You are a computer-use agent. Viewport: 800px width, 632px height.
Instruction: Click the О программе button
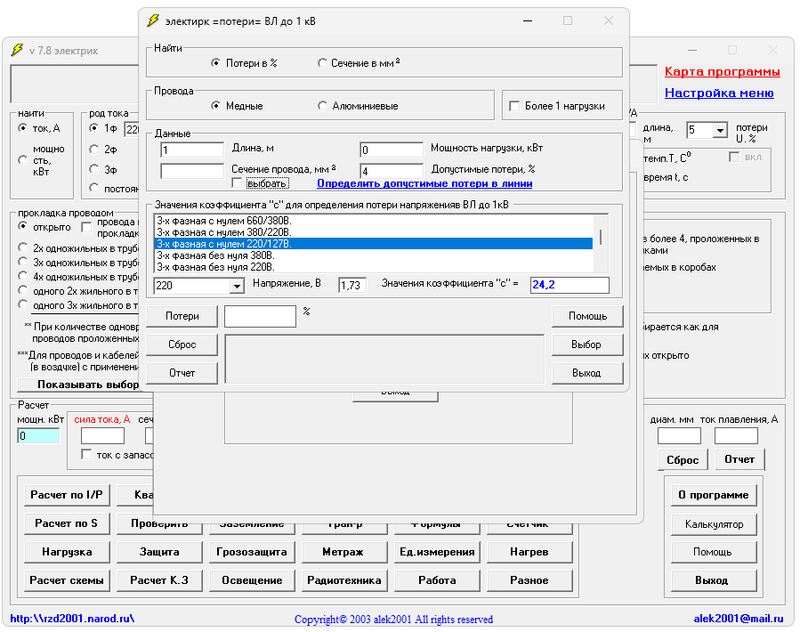coord(714,495)
